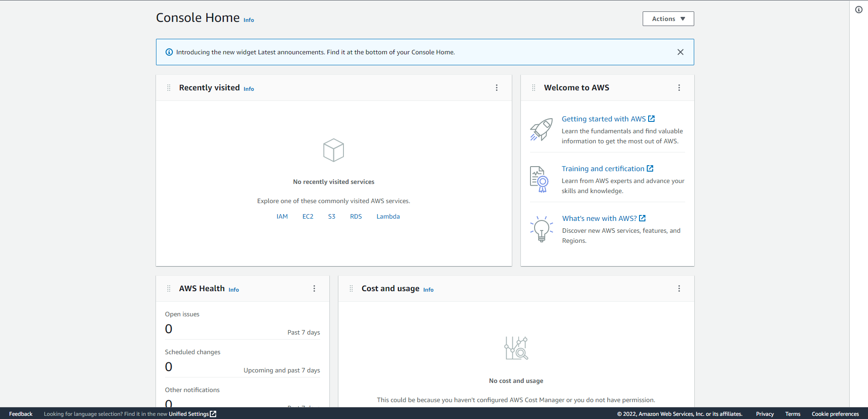Open the EC2 service link
Viewport: 868px width, 419px height.
click(308, 216)
